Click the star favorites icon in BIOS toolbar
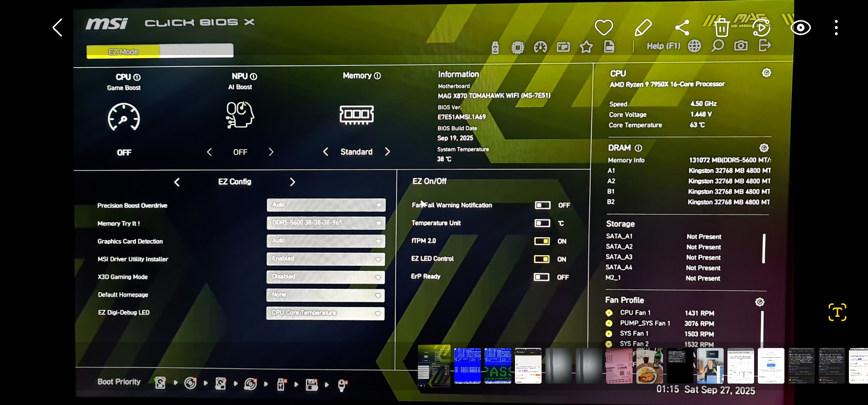 (586, 47)
